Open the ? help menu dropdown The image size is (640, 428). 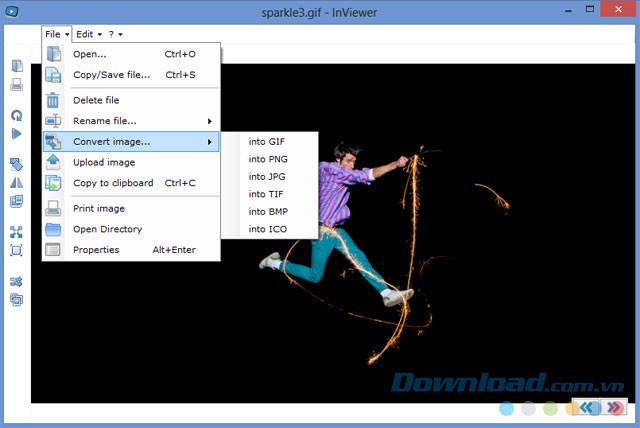coord(115,34)
